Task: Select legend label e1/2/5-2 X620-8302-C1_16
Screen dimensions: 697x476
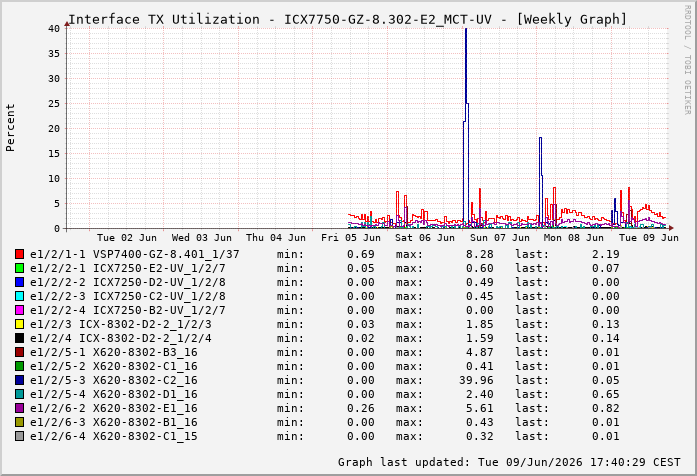Action: pos(114,366)
